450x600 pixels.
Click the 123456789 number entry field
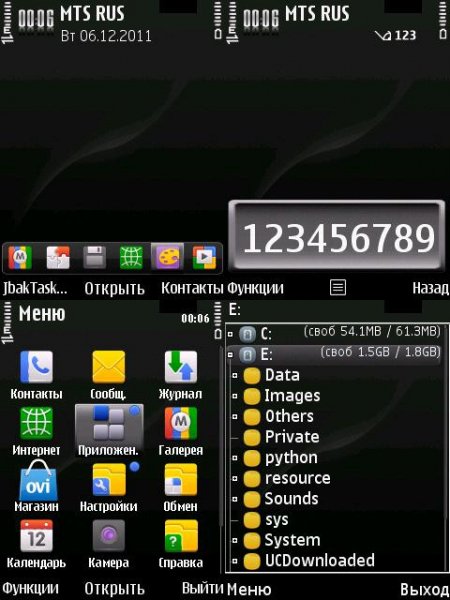(x=338, y=235)
